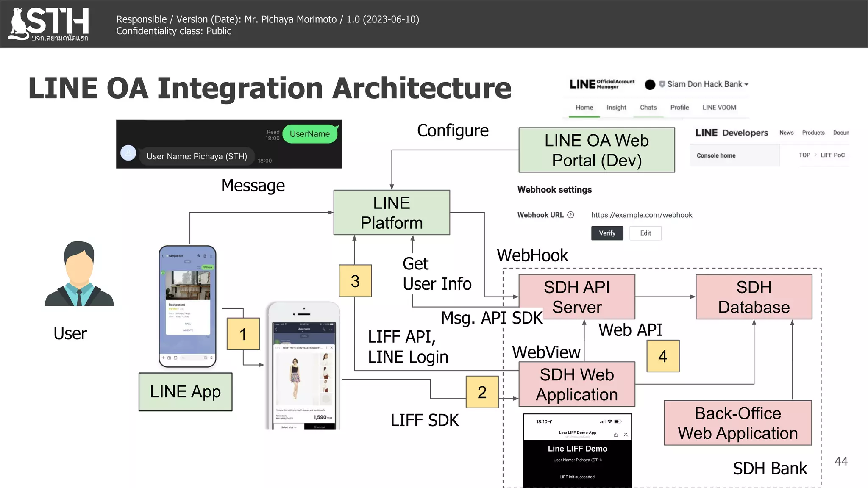Click the breadcrumb chevron after TOP
Viewport: 868px width, 488px height.
tap(815, 155)
